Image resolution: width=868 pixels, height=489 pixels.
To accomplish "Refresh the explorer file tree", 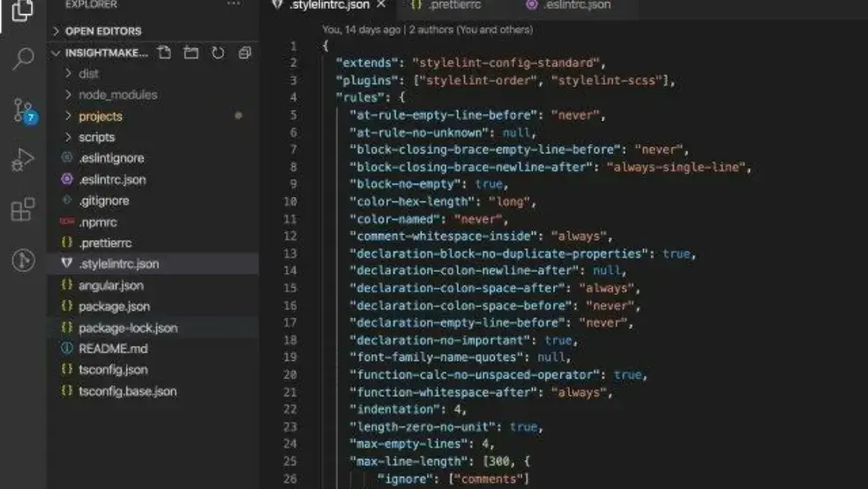I will click(x=217, y=53).
